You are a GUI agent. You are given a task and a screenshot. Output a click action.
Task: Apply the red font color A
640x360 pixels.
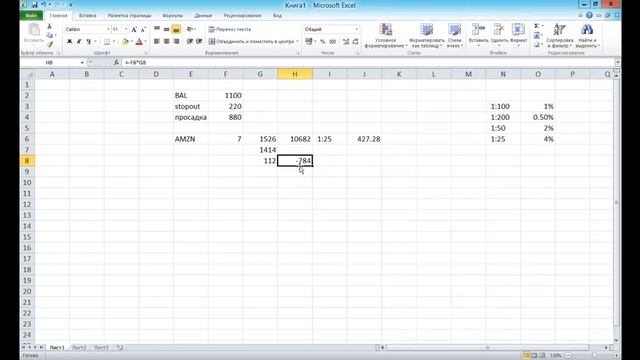click(x=139, y=42)
